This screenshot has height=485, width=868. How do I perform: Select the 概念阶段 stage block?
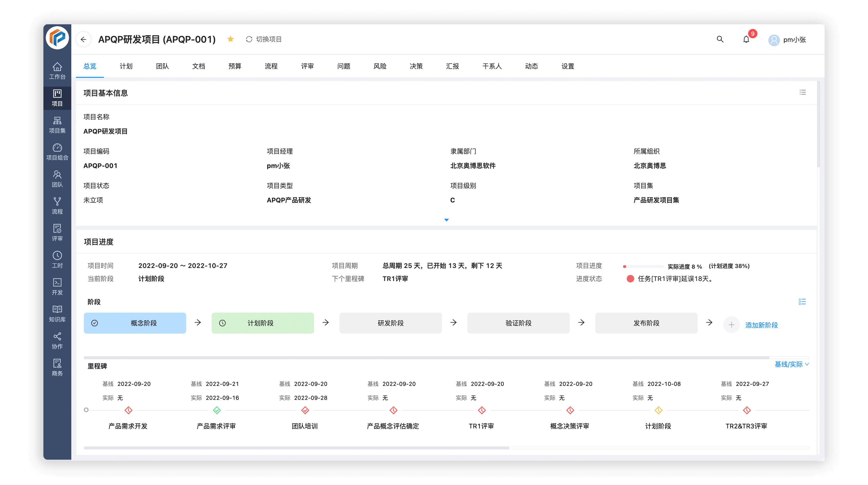tap(135, 323)
